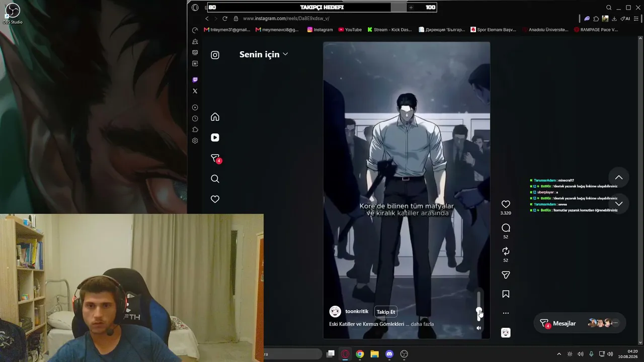Follow toonkritik with Takip Et button
The width and height of the screenshot is (644, 362).
click(386, 312)
